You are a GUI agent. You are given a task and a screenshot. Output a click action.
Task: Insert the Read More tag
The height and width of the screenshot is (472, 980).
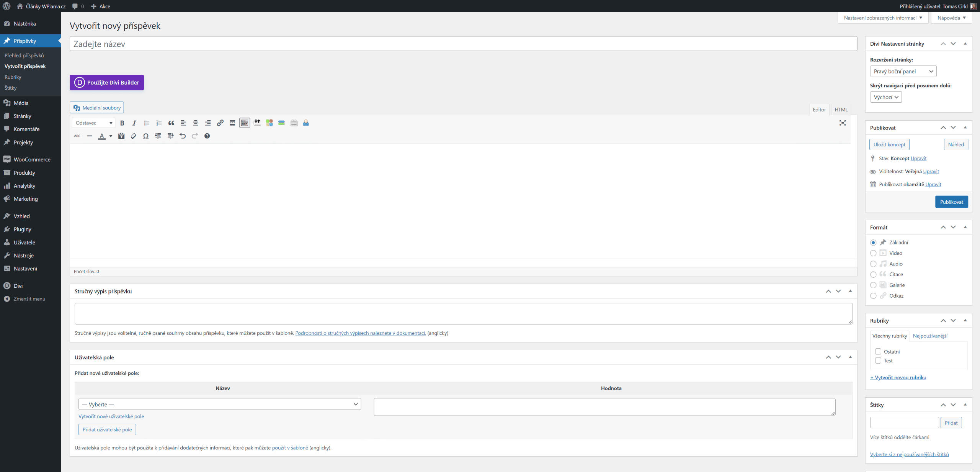[232, 123]
